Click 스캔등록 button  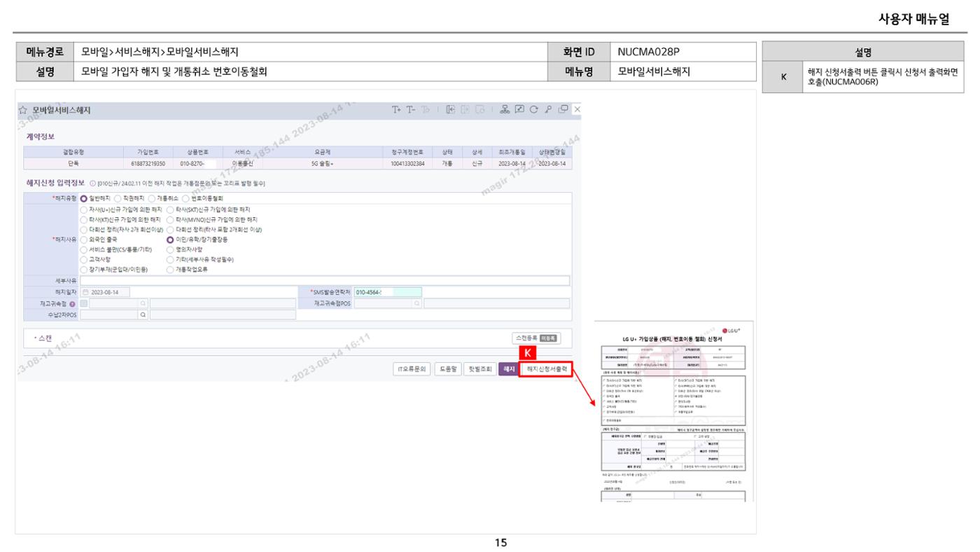tap(536, 338)
